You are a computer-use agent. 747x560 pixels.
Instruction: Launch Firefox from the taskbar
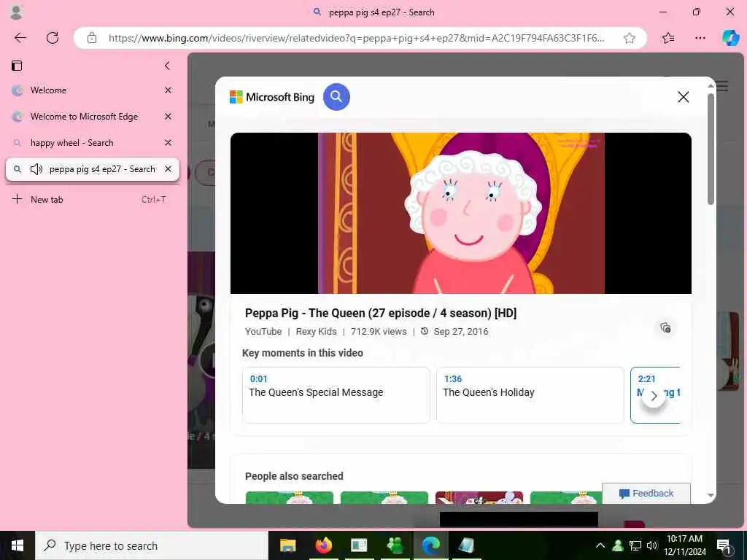tap(323, 545)
